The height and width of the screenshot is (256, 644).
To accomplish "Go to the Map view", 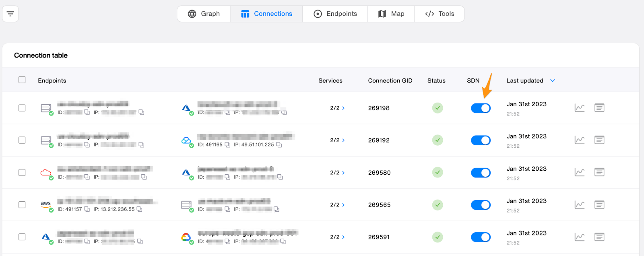I will coord(391,14).
